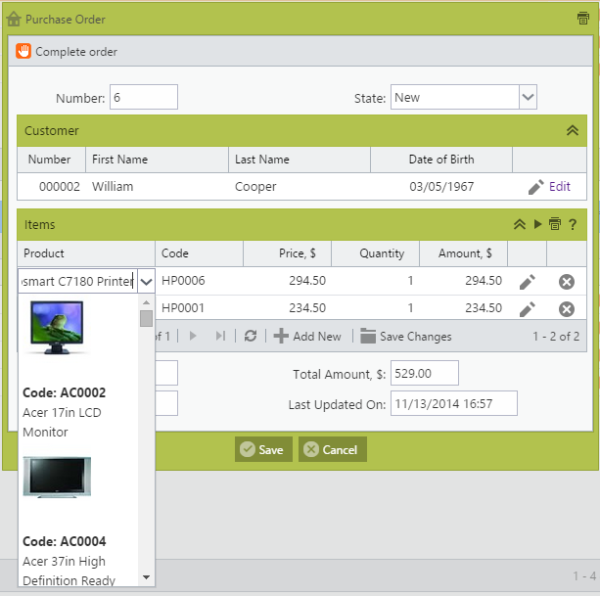This screenshot has width=600, height=596.
Task: Click the First Name column header
Action: pos(157,159)
